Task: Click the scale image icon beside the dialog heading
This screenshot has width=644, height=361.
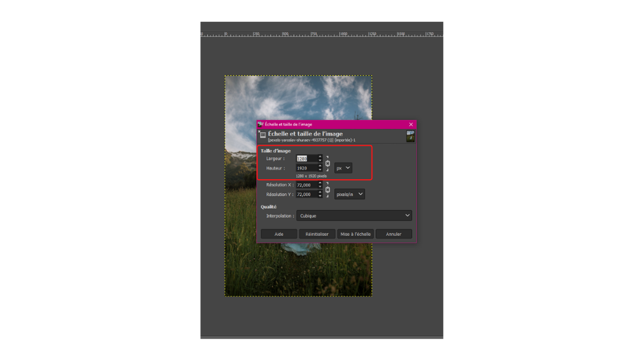Action: pyautogui.click(x=262, y=135)
